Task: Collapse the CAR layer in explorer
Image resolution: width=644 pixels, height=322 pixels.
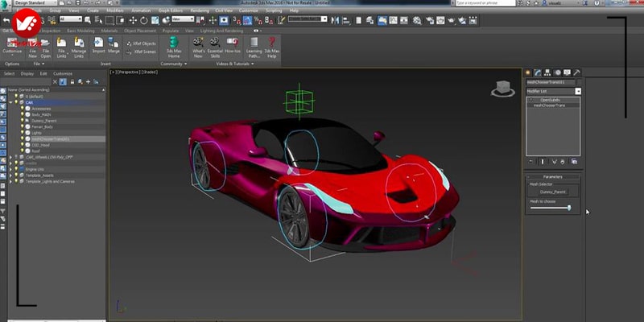Action: pyautogui.click(x=11, y=102)
